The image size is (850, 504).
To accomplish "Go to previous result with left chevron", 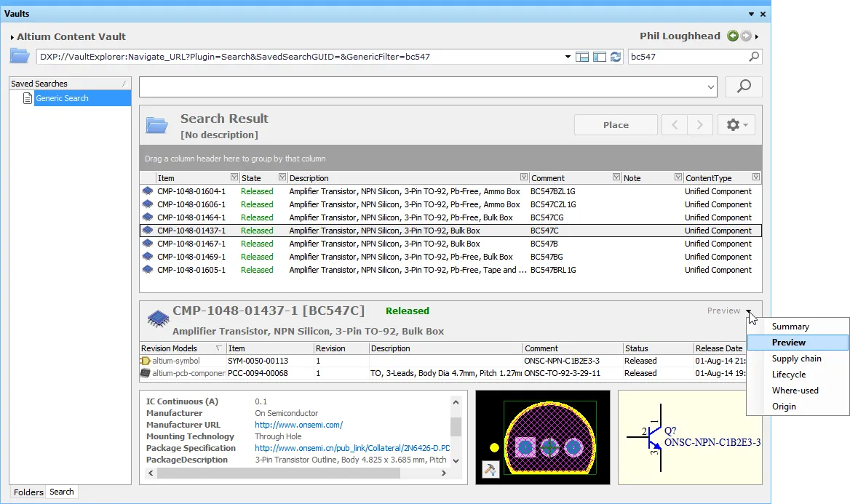I will coord(675,124).
